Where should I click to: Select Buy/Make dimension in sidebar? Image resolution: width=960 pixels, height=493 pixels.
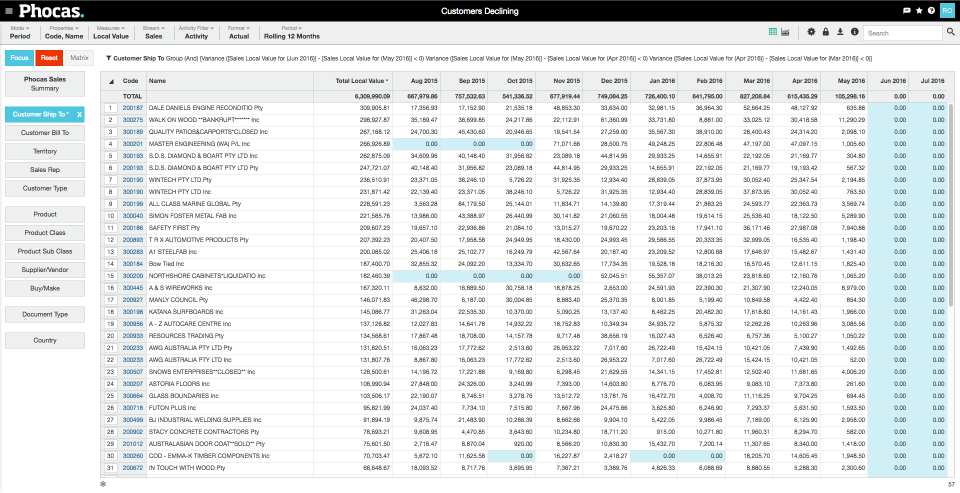click(x=45, y=288)
